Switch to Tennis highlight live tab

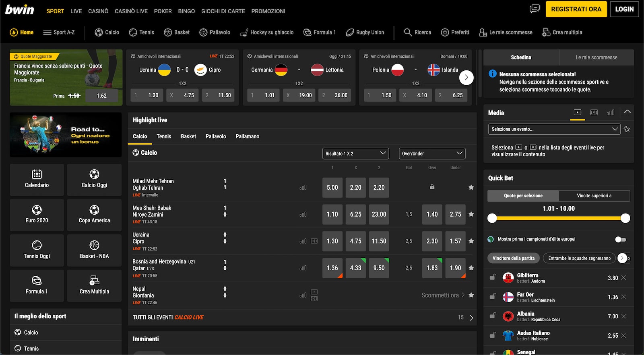(x=164, y=136)
